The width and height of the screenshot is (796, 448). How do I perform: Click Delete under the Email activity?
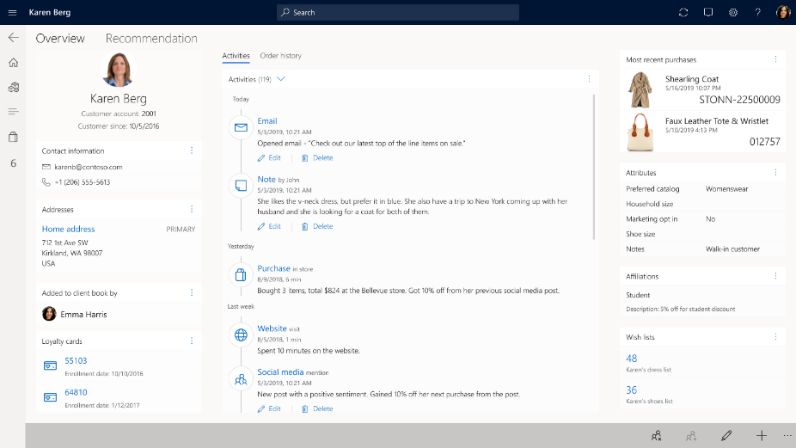318,158
